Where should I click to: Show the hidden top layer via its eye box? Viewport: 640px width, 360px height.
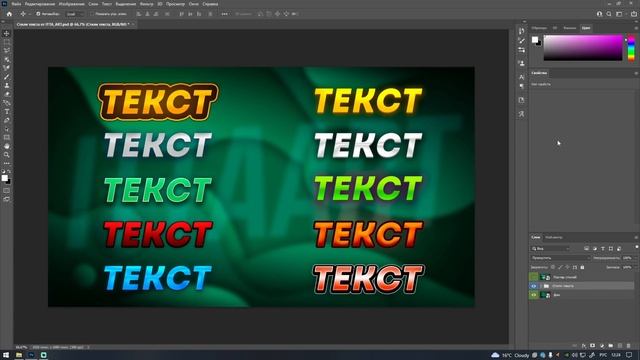coord(533,277)
